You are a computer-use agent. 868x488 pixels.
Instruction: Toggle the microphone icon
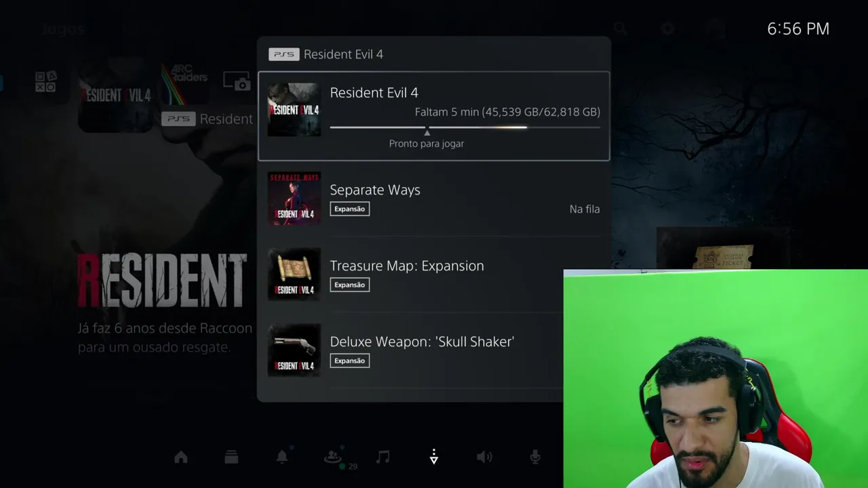(535, 457)
